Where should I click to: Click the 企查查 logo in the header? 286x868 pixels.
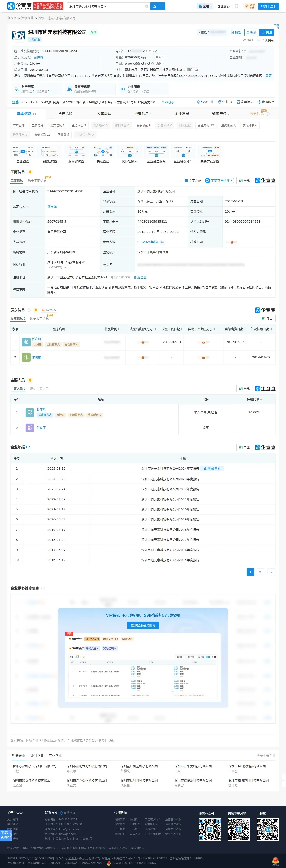20,6
